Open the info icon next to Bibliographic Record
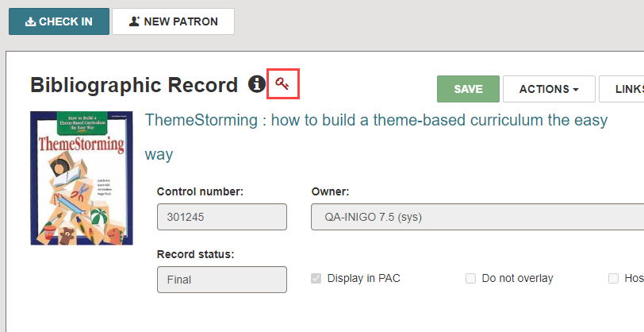This screenshot has width=644, height=332. pos(257,84)
